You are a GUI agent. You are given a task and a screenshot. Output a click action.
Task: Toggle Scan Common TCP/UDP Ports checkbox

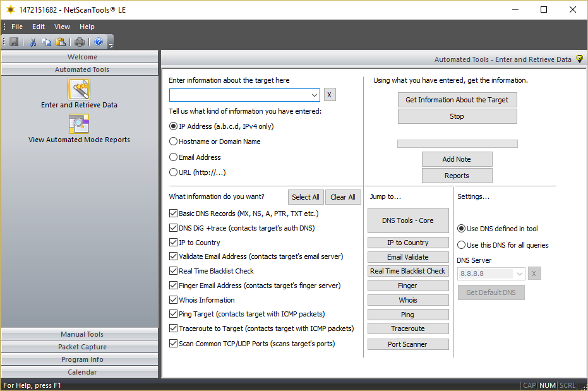173,344
